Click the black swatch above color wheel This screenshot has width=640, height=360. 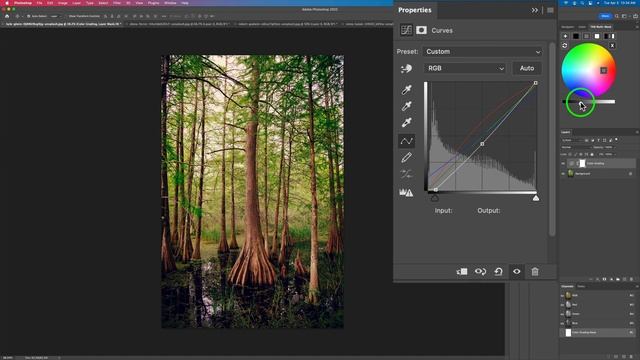pos(576,36)
